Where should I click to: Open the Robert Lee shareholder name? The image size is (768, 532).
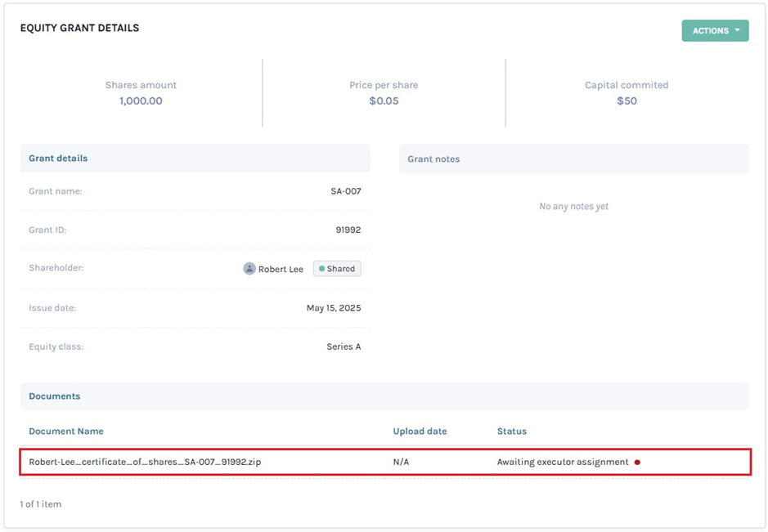281,269
